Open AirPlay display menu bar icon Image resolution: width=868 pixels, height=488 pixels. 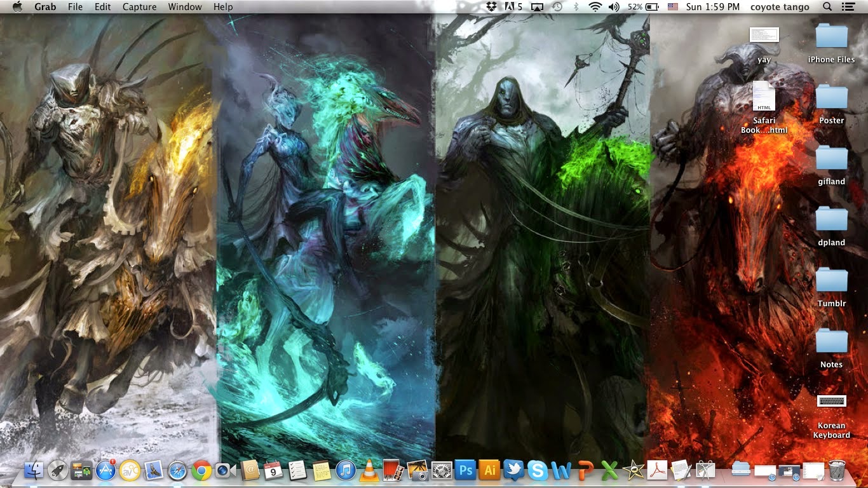coord(537,7)
